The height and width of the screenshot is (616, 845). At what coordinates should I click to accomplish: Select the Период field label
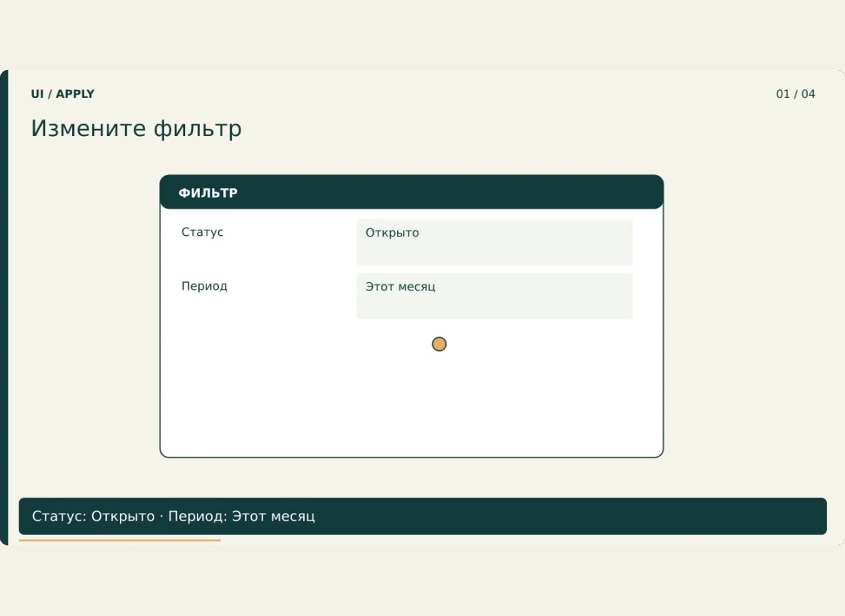click(204, 286)
